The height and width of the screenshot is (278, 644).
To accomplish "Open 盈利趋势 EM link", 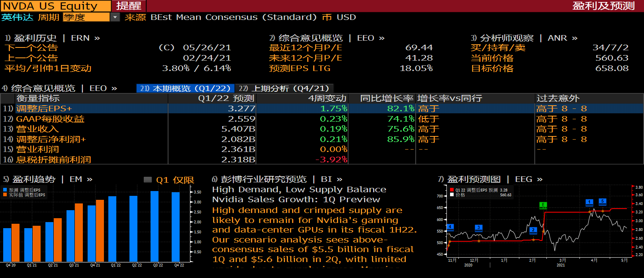I will coord(48,179).
